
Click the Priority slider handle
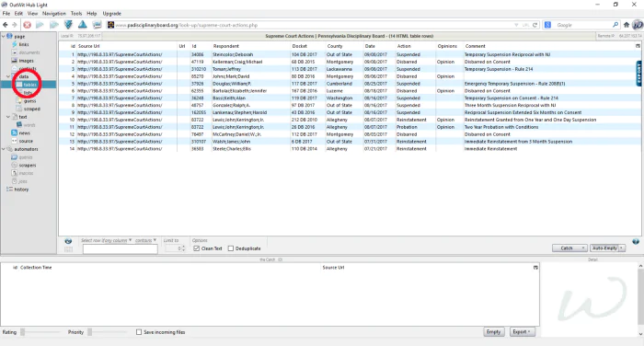89,332
